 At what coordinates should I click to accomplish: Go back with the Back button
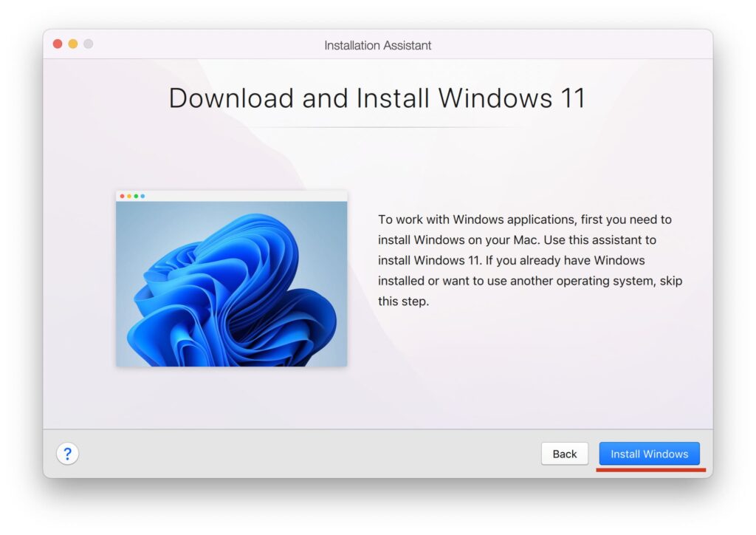(564, 454)
